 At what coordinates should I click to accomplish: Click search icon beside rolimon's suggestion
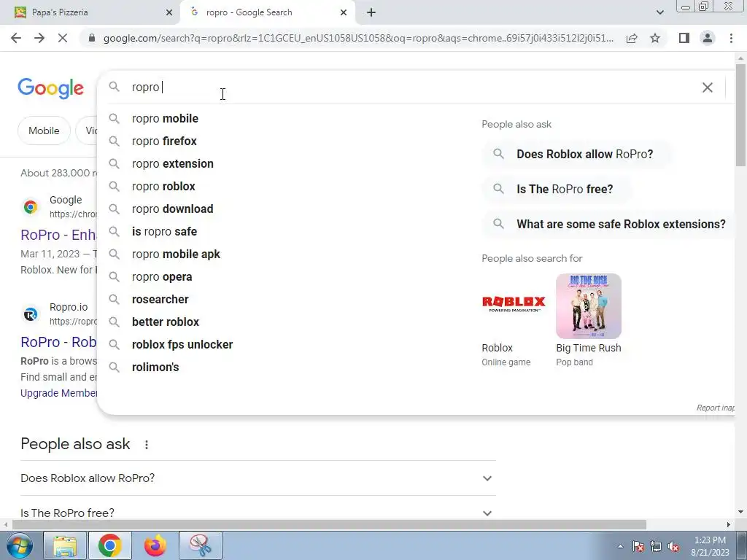click(x=115, y=367)
